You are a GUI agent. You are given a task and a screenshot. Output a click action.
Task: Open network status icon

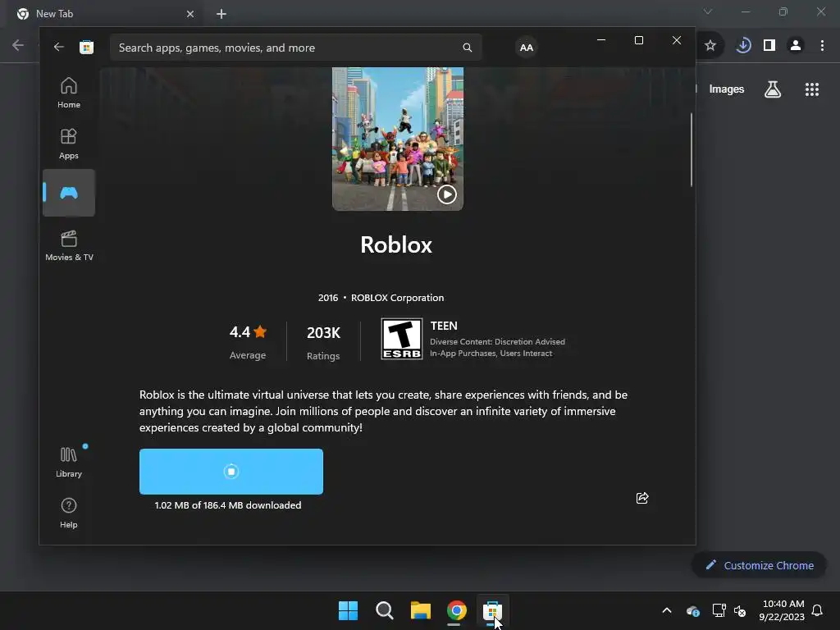pyautogui.click(x=719, y=610)
